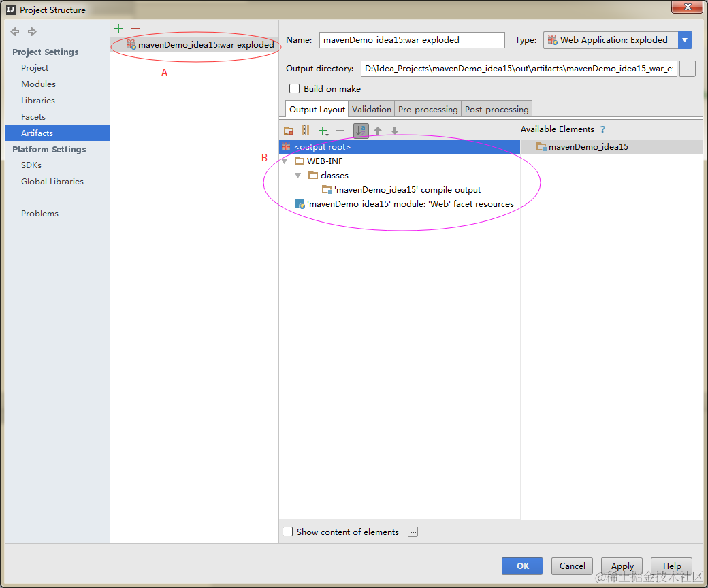Click the Create Archive icon in layout toolbar
708x588 pixels.
tap(305, 131)
